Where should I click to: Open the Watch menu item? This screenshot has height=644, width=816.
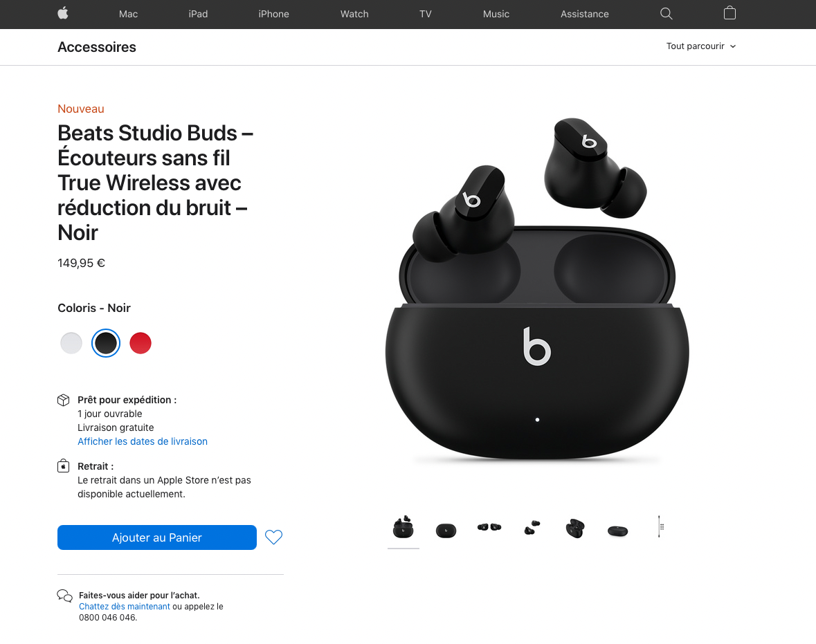point(354,14)
